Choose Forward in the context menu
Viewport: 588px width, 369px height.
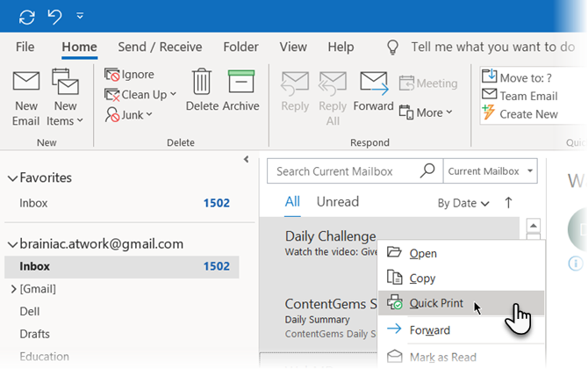pyautogui.click(x=462, y=330)
